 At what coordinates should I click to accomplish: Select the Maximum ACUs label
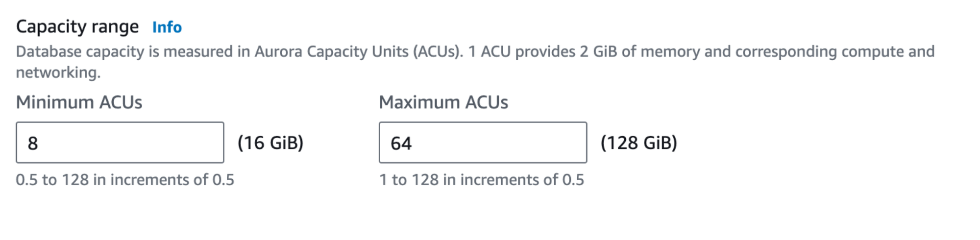pyautogui.click(x=443, y=102)
